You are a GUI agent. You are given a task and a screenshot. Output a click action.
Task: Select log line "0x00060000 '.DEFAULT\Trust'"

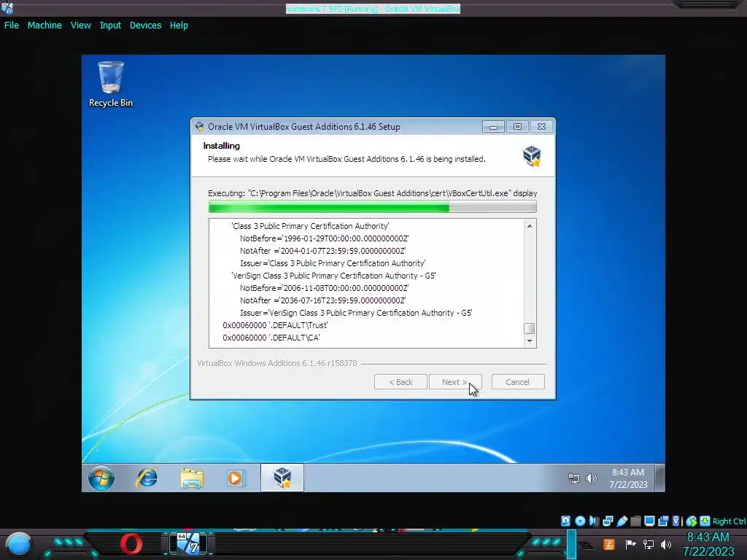[x=275, y=325]
